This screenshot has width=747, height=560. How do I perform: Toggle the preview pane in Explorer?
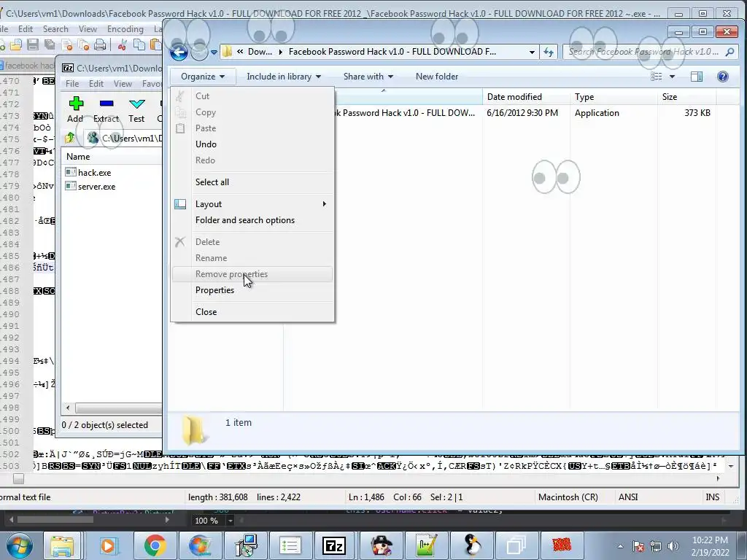[x=697, y=77]
